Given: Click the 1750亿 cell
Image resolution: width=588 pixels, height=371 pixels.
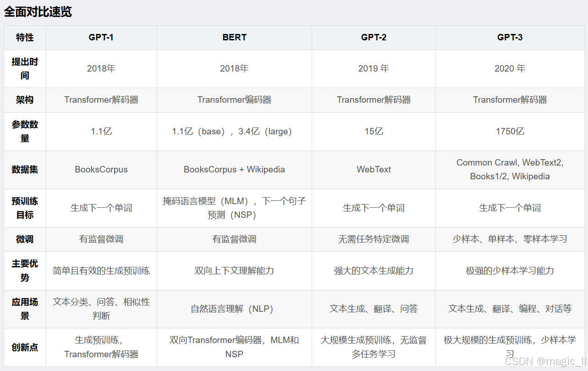Looking at the screenshot, I should point(510,132).
